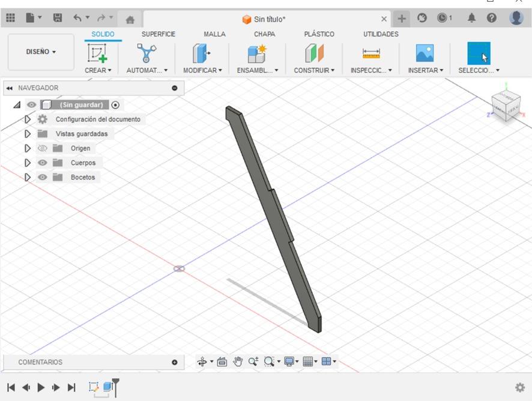532x401 pixels.
Task: Open the timeline settings gear
Action: point(520,387)
